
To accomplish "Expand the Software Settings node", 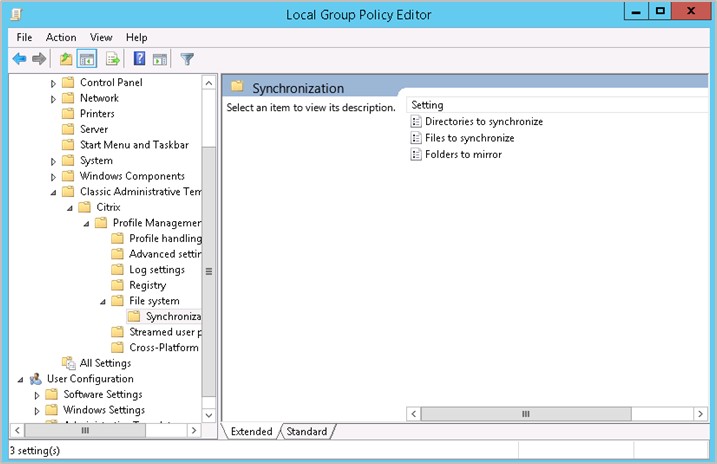I will tap(38, 395).
